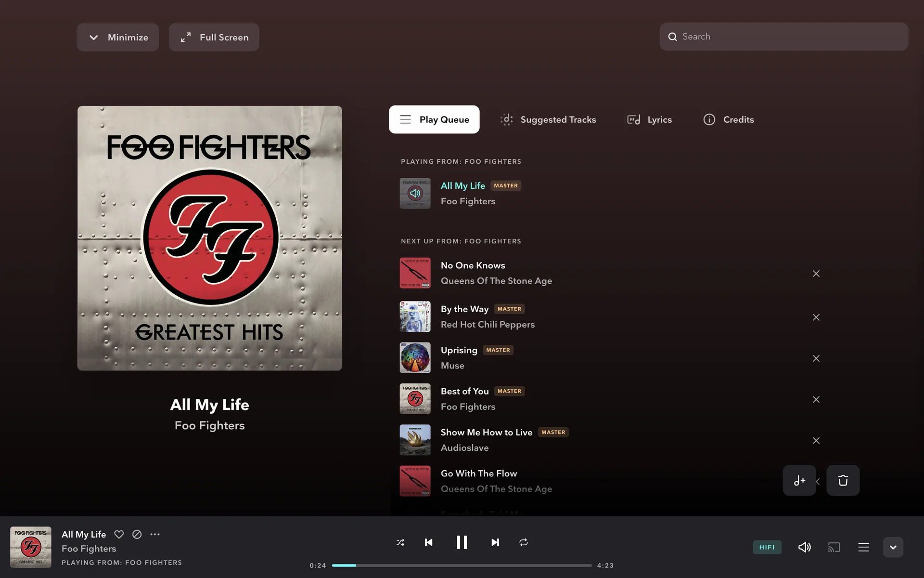Clear the play queue with trash icon
The height and width of the screenshot is (578, 924).
point(843,480)
